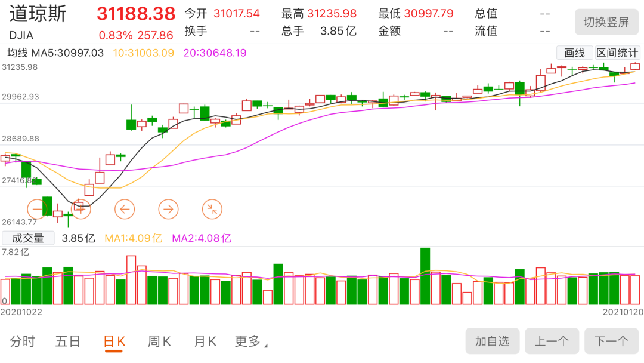Click the 均线 MA5 indicator label
This screenshot has width=644, height=363.
[55, 53]
